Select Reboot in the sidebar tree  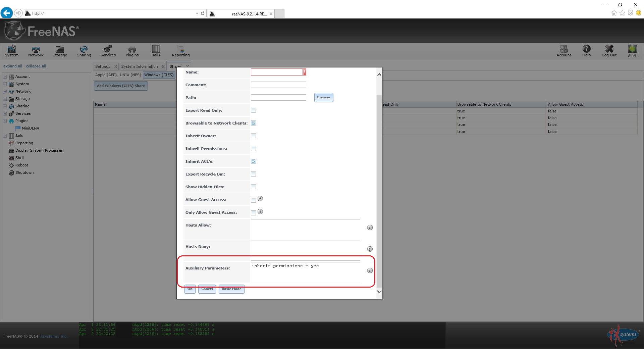coord(22,165)
